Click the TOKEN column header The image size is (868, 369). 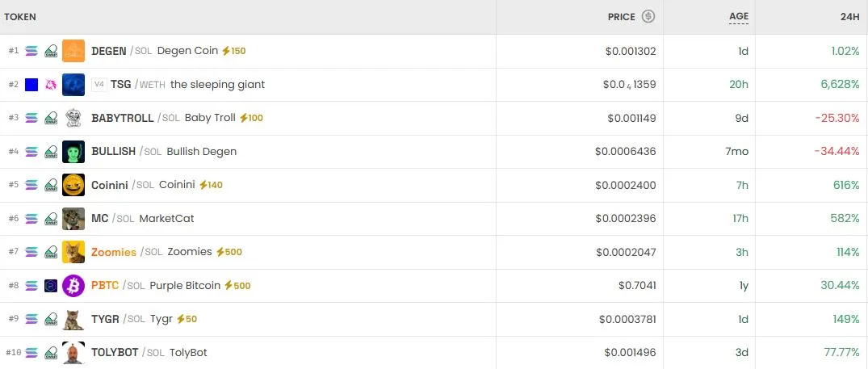click(x=20, y=17)
